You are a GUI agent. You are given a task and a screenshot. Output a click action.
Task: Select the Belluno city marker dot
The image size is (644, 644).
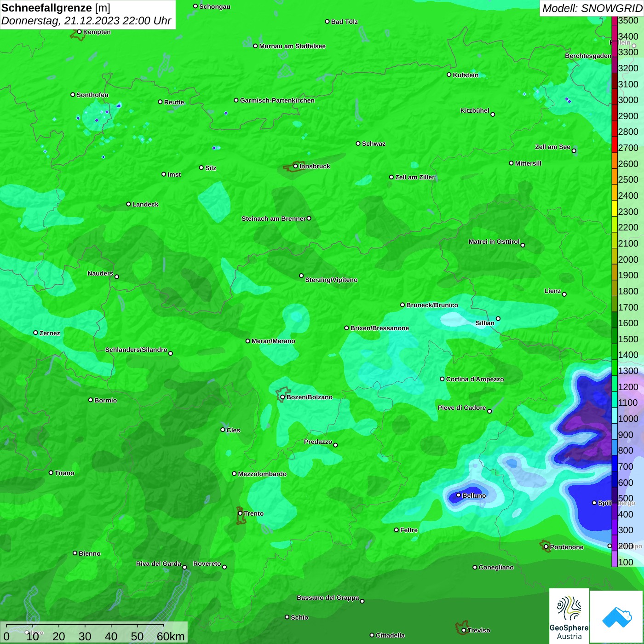458,495
